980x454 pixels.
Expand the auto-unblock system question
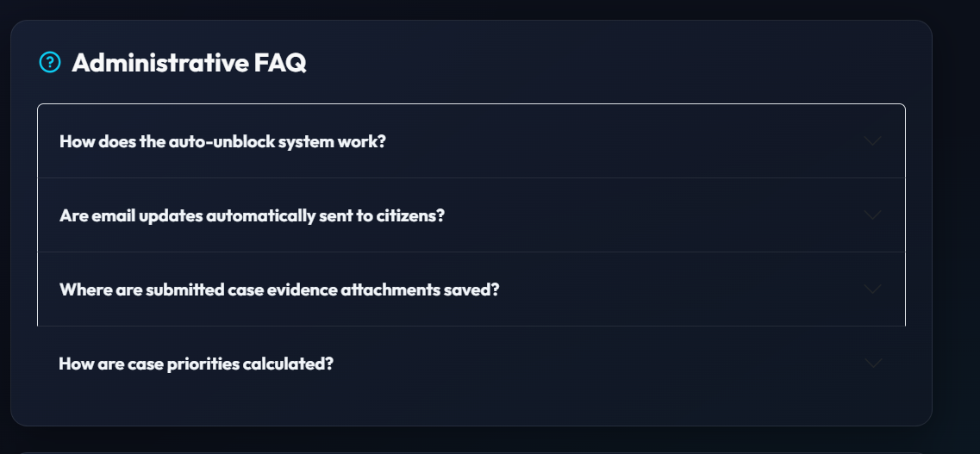[x=471, y=141]
